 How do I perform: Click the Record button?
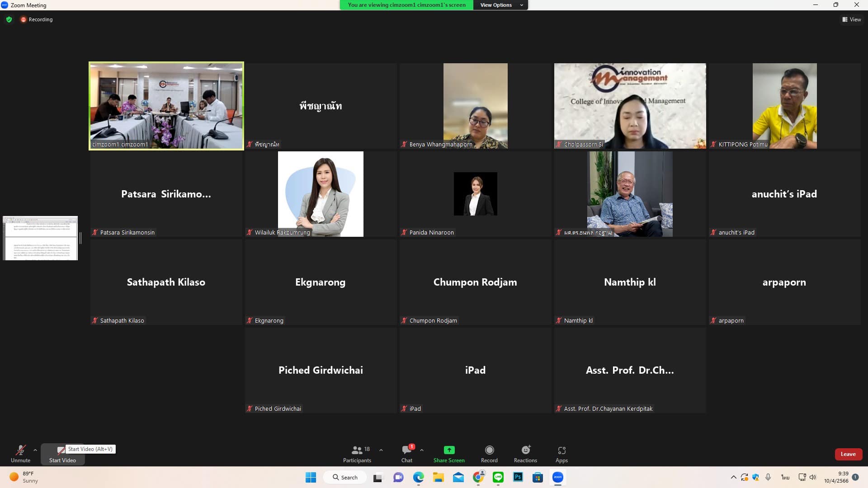pos(489,454)
